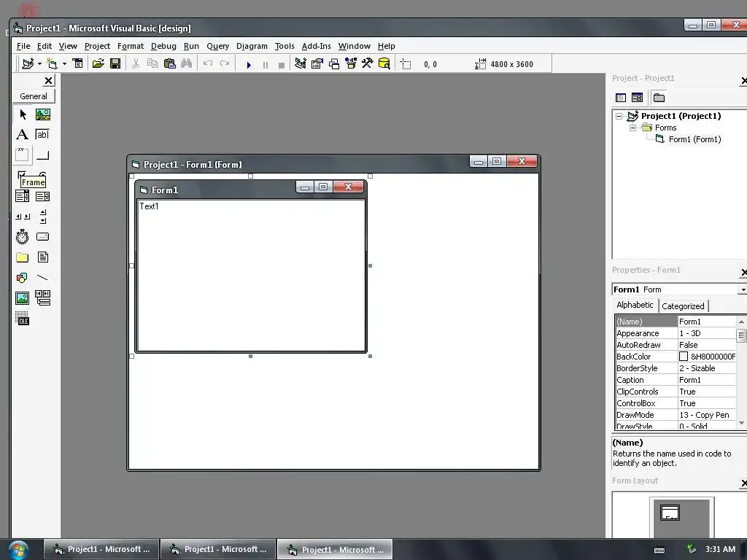Select the CommandButton control tool

tap(43, 155)
